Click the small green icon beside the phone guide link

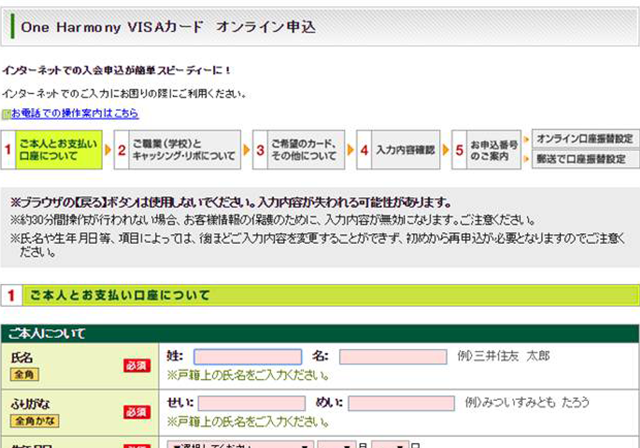5,115
